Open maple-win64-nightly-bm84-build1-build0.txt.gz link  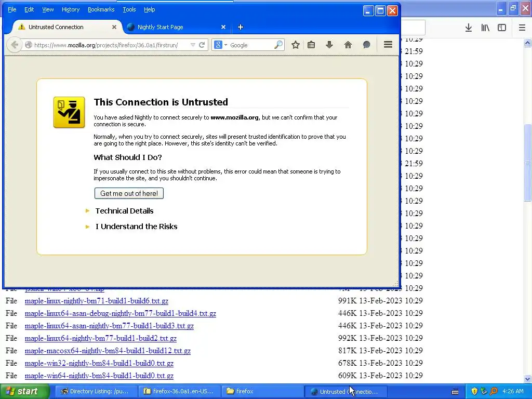[x=99, y=376]
